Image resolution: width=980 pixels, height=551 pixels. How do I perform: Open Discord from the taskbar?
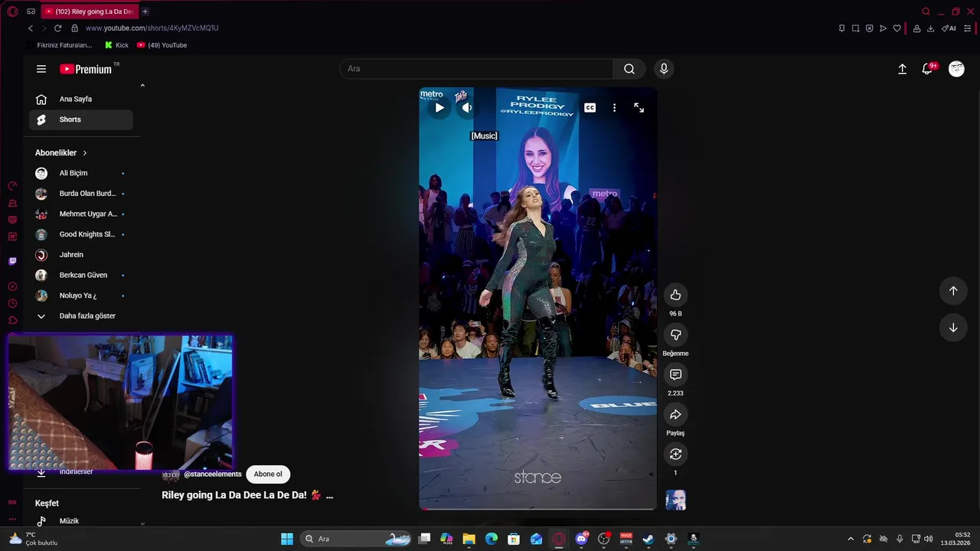pyautogui.click(x=582, y=539)
